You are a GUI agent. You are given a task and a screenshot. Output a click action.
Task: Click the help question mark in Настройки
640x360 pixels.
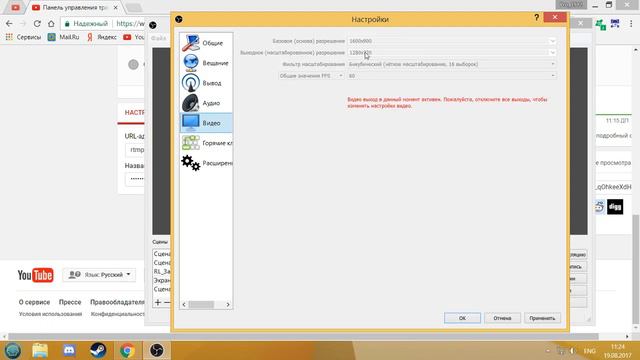point(536,18)
